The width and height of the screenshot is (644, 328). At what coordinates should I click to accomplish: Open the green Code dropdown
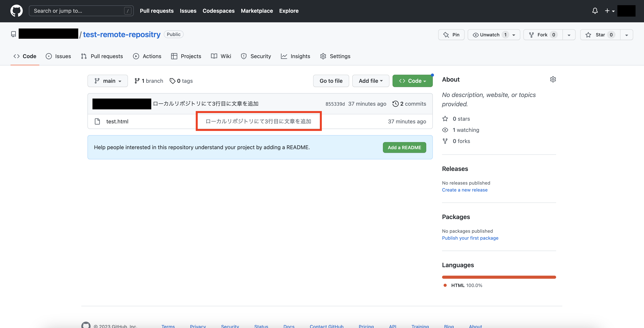point(413,81)
